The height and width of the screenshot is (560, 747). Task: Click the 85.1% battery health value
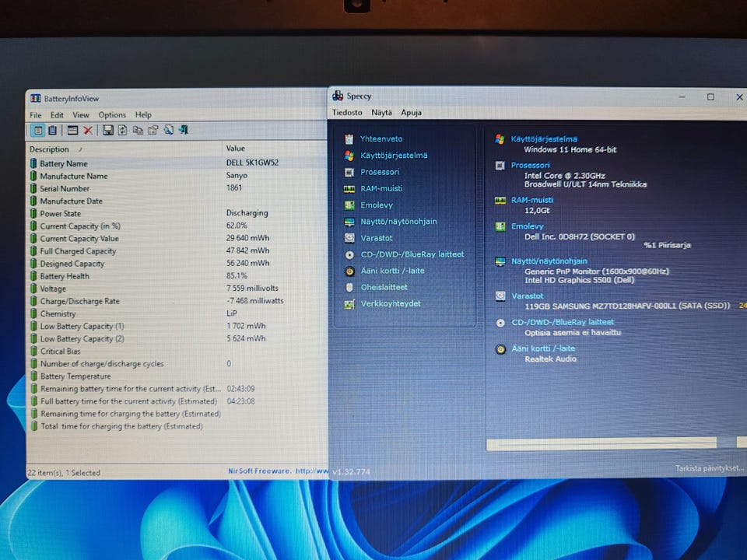click(x=237, y=275)
